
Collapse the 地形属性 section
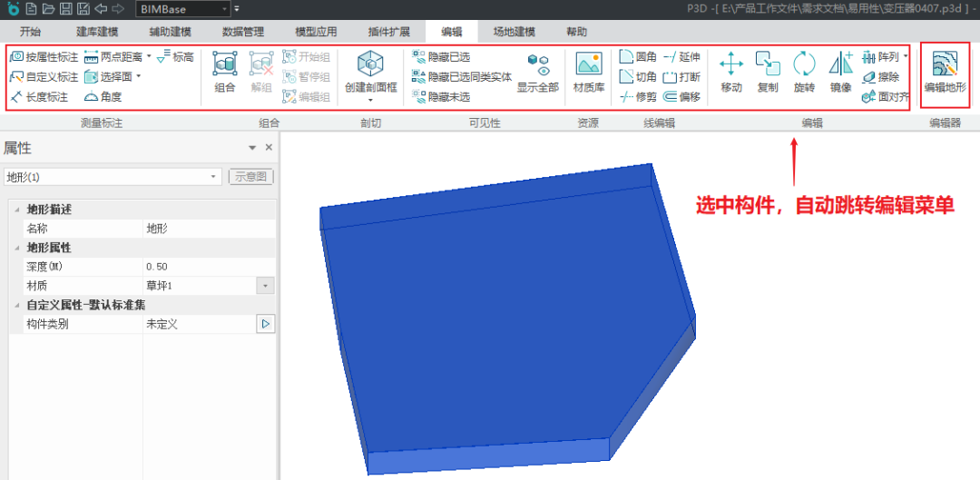[x=15, y=248]
